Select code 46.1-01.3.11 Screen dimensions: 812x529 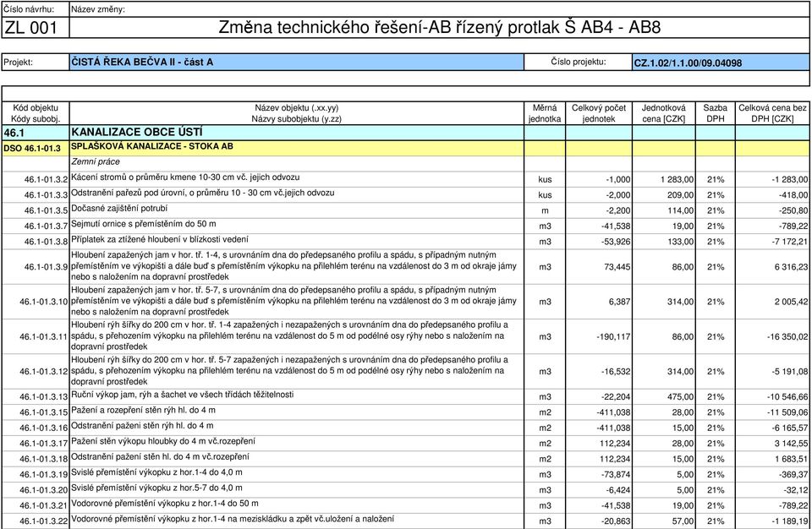pyautogui.click(x=44, y=337)
